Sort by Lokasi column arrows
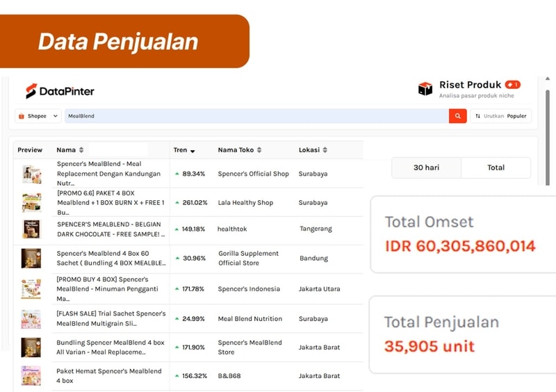The height and width of the screenshot is (392, 556). tap(325, 150)
